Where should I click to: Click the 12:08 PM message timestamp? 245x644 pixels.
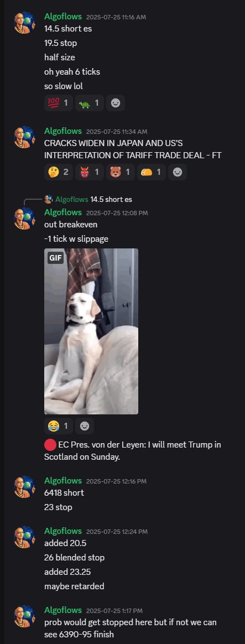pyautogui.click(x=117, y=213)
